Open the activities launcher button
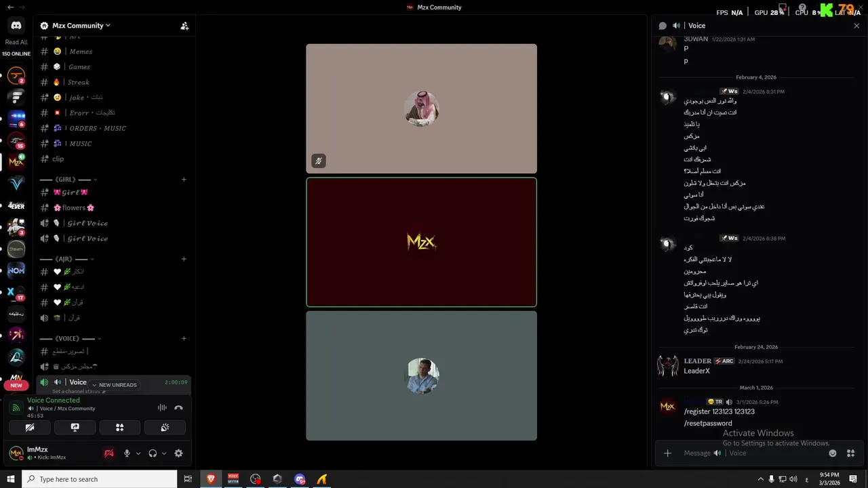The height and width of the screenshot is (488, 868). [120, 428]
